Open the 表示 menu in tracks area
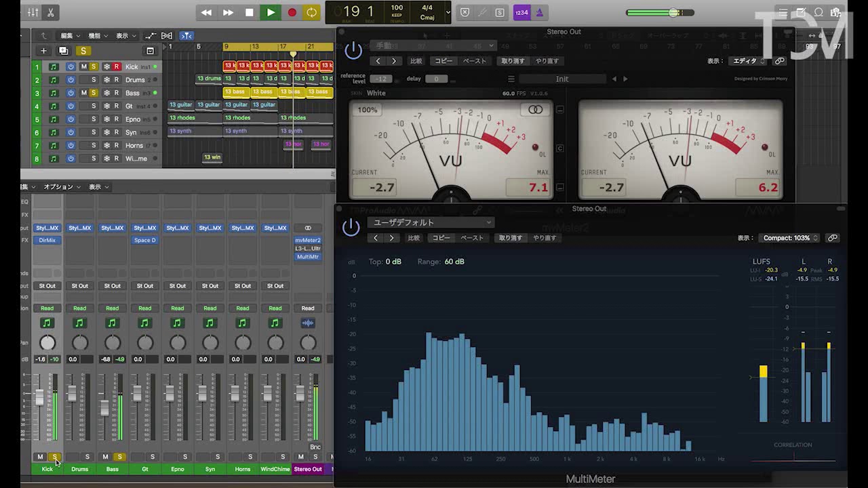The height and width of the screenshot is (488, 868). pyautogui.click(x=125, y=35)
